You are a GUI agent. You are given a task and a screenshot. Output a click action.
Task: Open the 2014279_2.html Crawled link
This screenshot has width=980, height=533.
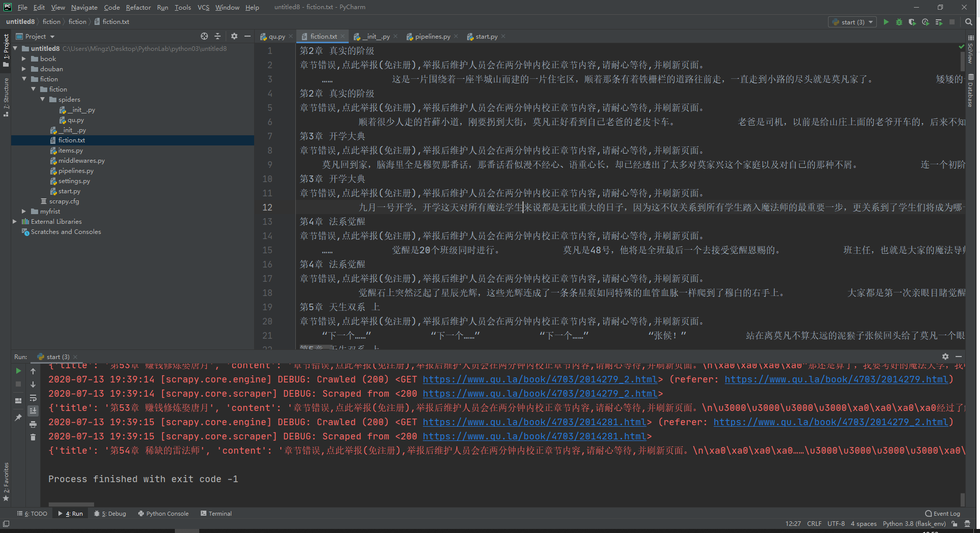(540, 379)
